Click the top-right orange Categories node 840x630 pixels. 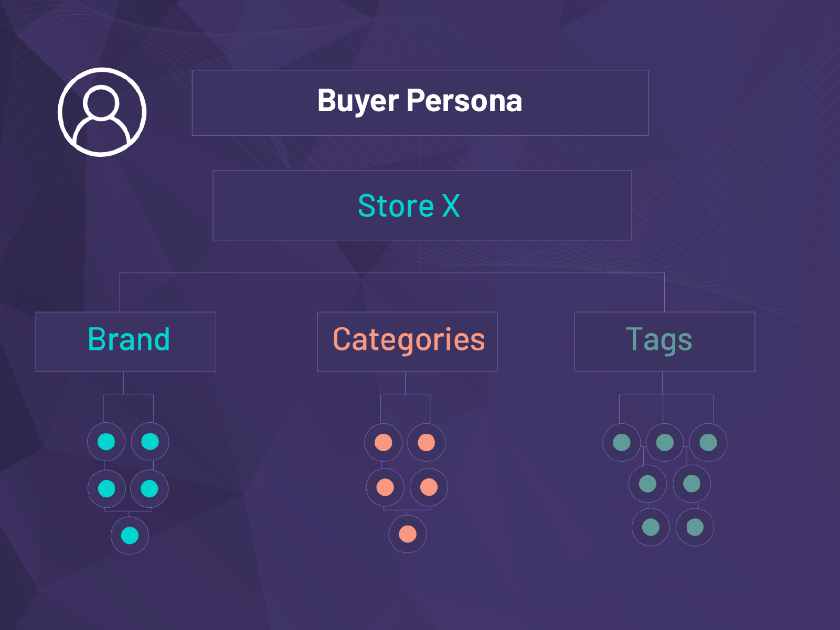(x=427, y=443)
